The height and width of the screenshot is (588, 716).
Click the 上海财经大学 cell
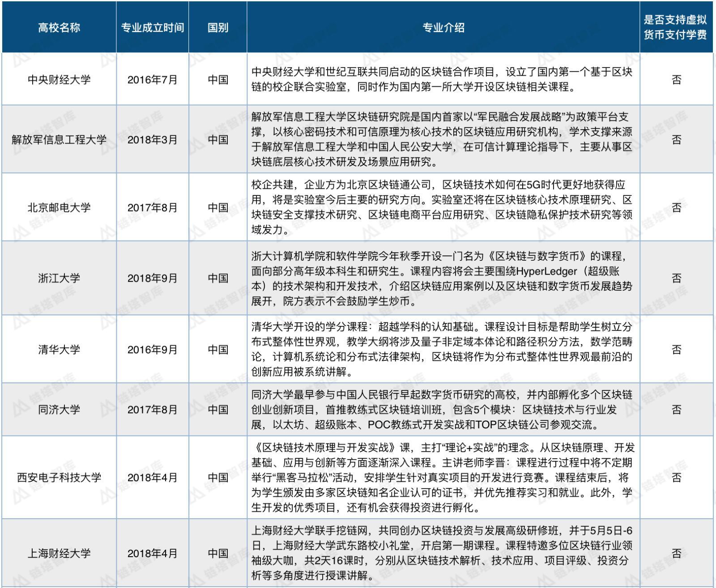(x=59, y=553)
